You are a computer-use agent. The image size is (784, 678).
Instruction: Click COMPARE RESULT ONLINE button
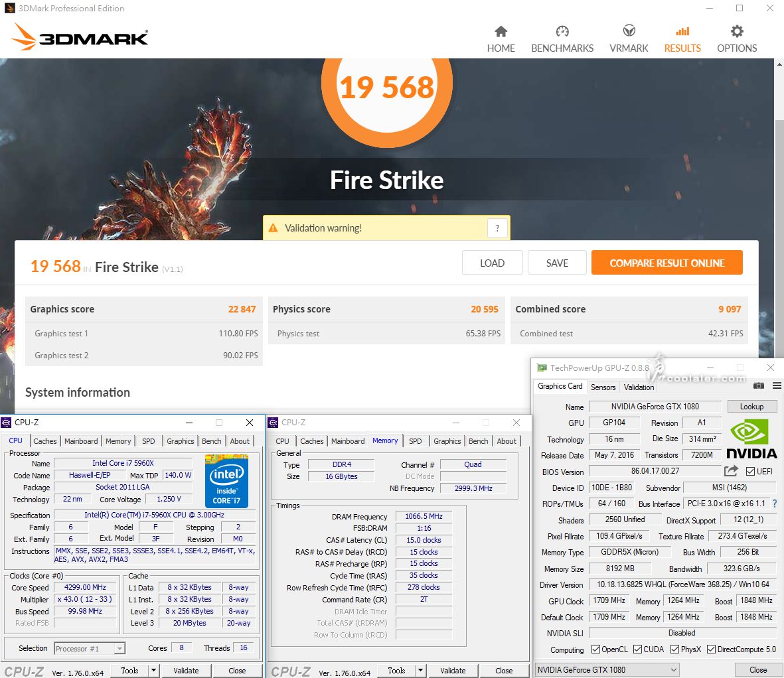tap(667, 263)
